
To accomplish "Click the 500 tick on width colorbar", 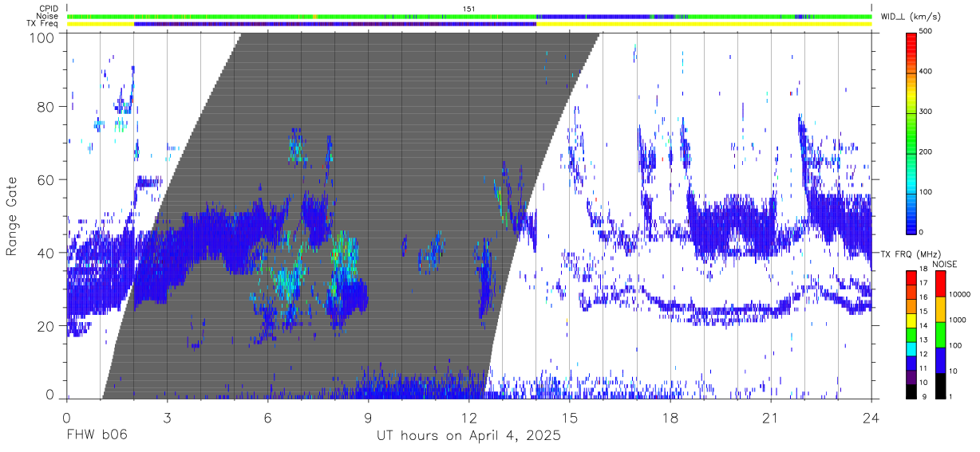I will pyautogui.click(x=926, y=32).
